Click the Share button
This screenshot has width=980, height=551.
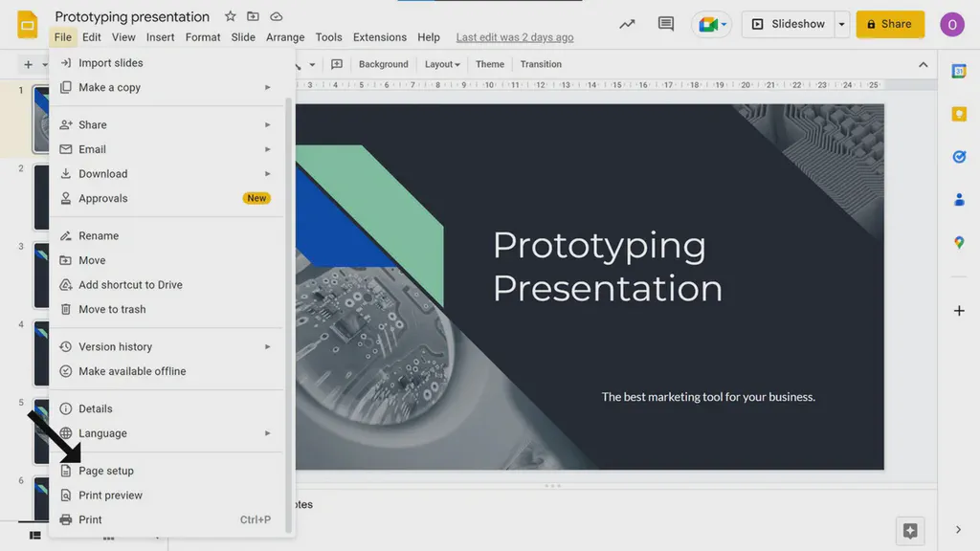tap(889, 24)
